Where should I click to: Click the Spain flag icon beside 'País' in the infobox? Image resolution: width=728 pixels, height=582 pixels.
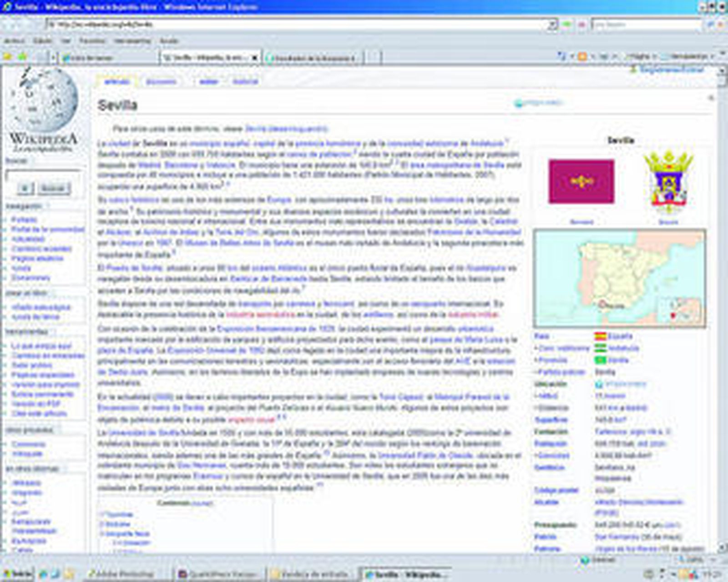click(601, 336)
